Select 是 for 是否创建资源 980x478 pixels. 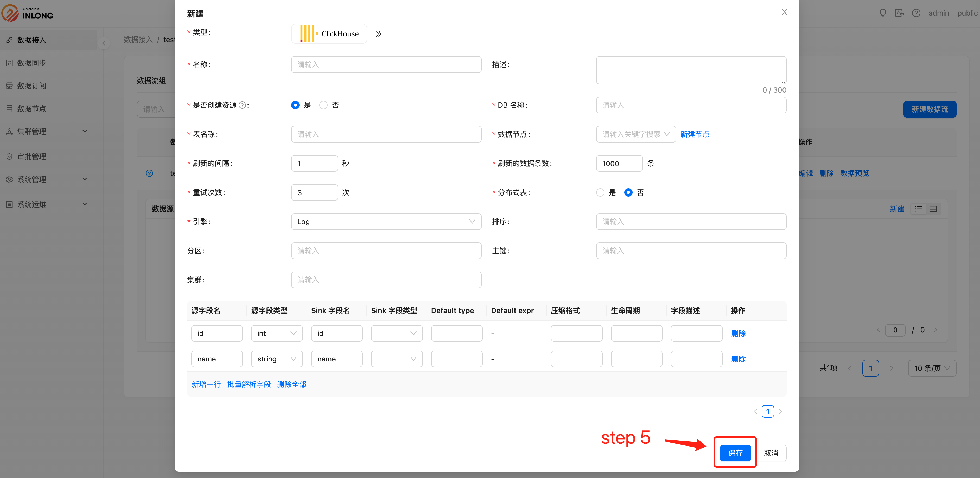click(295, 105)
